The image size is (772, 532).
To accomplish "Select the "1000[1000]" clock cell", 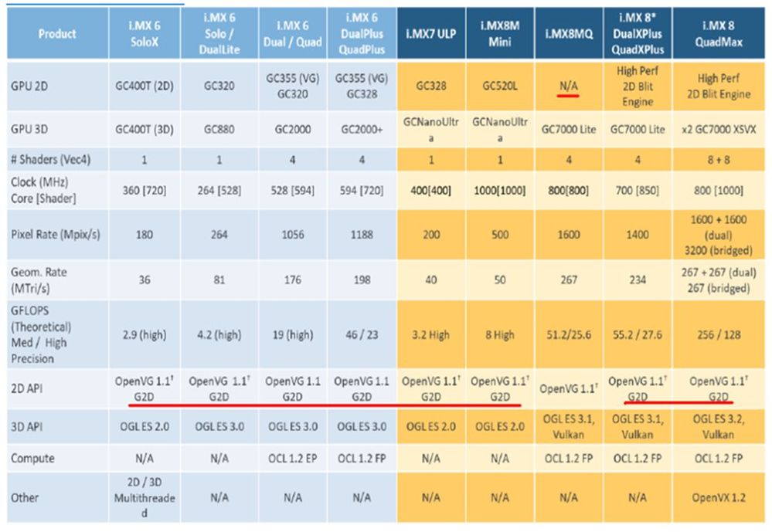I will tap(500, 190).
